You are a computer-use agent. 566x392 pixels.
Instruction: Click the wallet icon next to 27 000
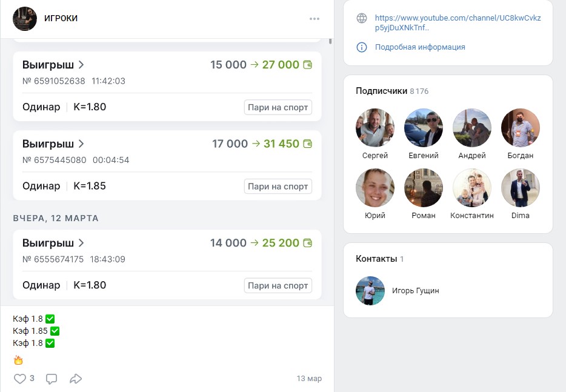pos(308,65)
